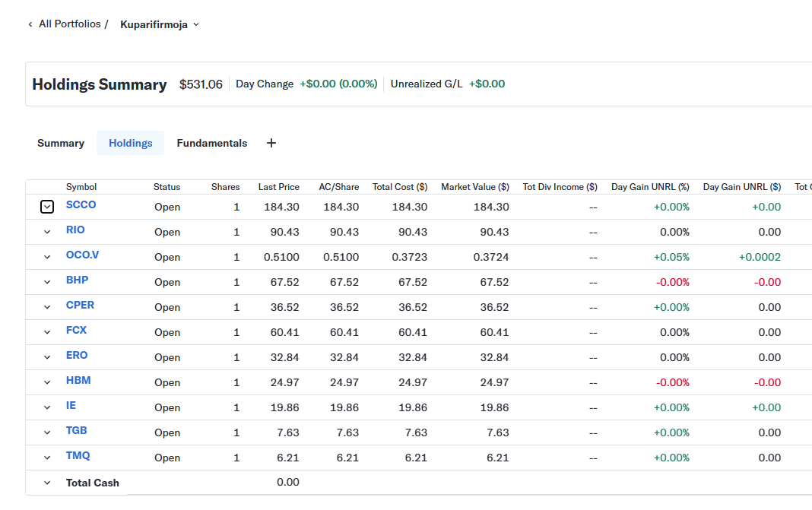Expand the BHP holding details

coord(47,282)
